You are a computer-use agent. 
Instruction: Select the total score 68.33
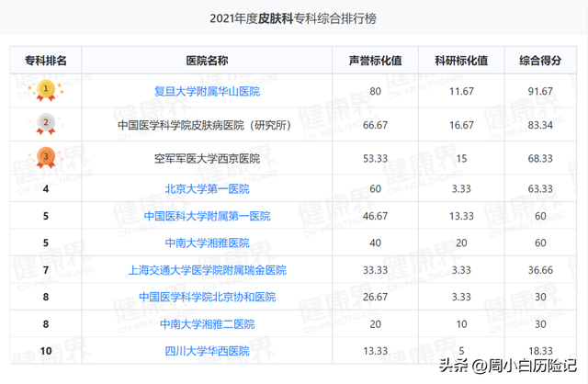(540, 159)
